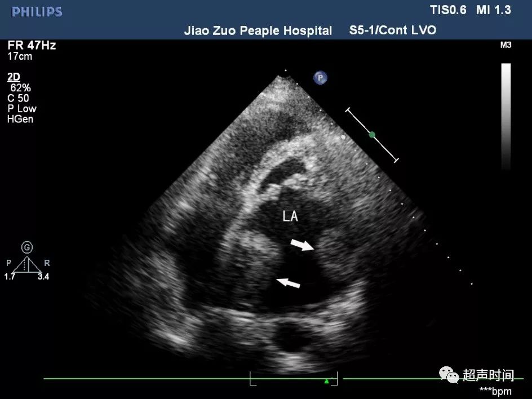Select the penetration resolution triangle icon
The width and height of the screenshot is (532, 399).
[27, 265]
